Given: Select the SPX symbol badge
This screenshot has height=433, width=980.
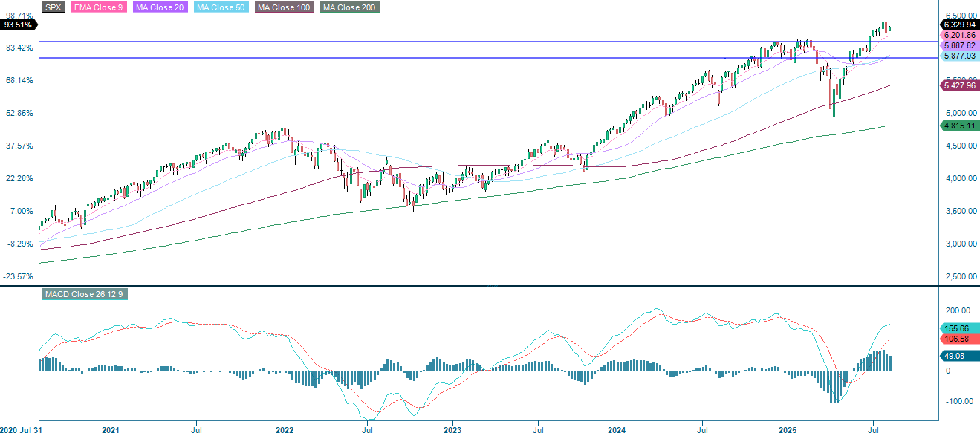Looking at the screenshot, I should point(51,7).
